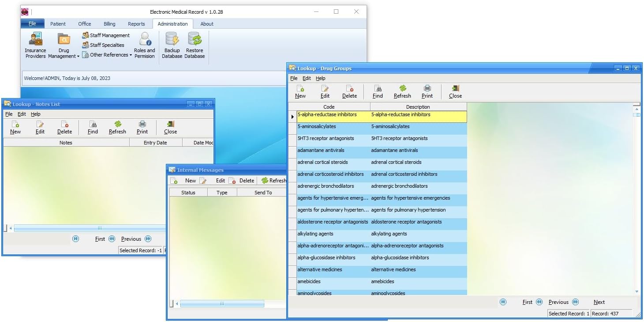Create a New note in Notes List
This screenshot has height=322, width=644.
15,127
